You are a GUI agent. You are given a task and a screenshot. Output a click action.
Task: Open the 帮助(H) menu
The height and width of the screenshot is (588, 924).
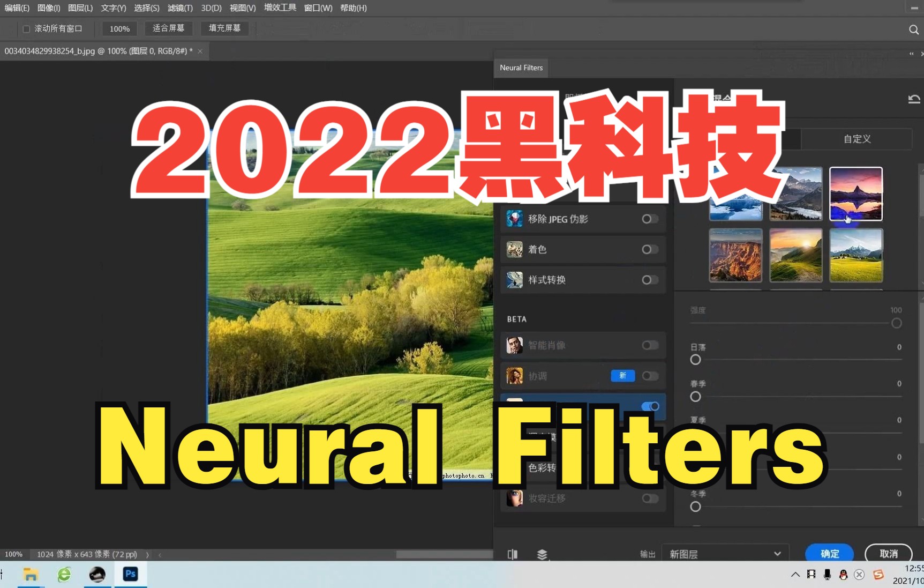(354, 8)
